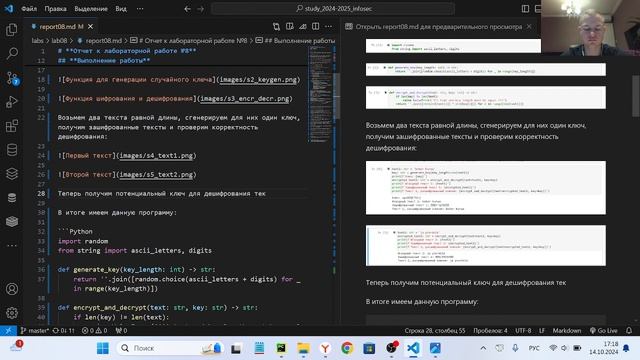Viewport: 640px width, 360px height.
Task: Click the preview pane vertical scrollbar
Action: pos(636,96)
